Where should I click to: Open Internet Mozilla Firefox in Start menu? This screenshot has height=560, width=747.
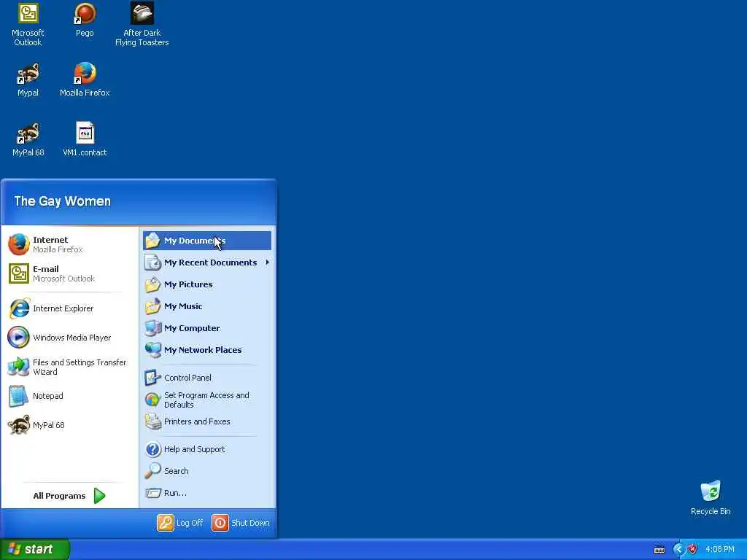pyautogui.click(x=70, y=244)
